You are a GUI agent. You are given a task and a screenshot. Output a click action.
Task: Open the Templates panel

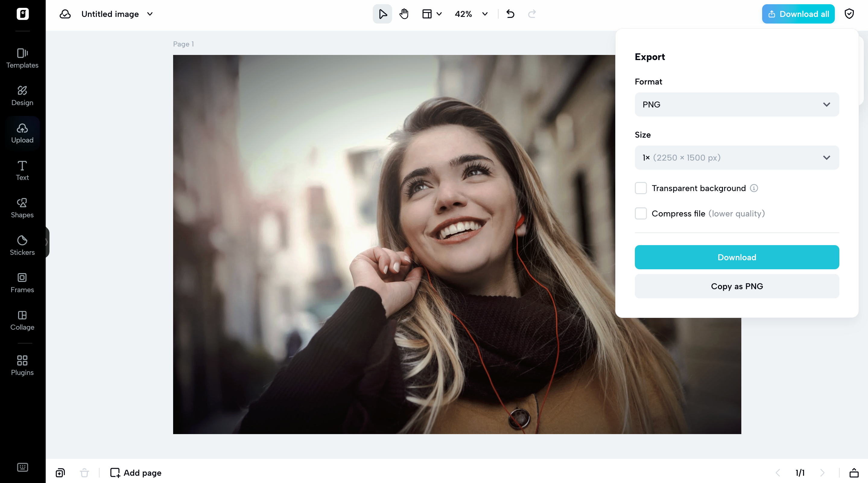click(x=22, y=58)
